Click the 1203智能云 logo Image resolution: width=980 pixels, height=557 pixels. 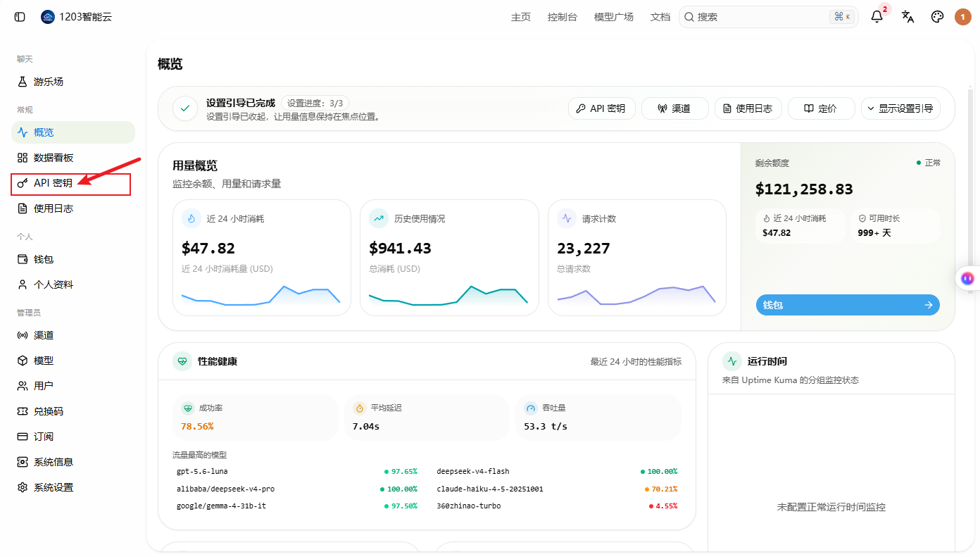[48, 17]
